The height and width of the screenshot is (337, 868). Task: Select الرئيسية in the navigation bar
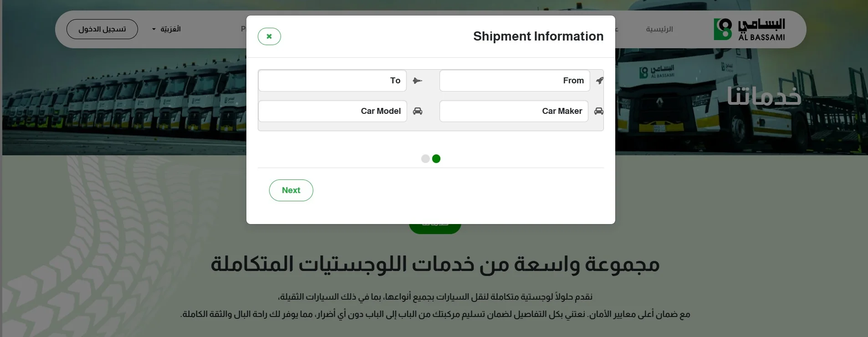click(659, 29)
